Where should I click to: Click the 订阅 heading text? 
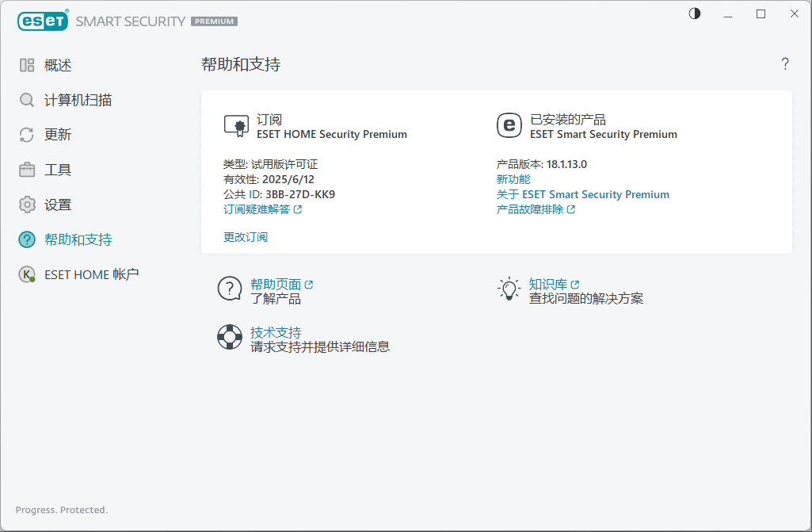[269, 120]
